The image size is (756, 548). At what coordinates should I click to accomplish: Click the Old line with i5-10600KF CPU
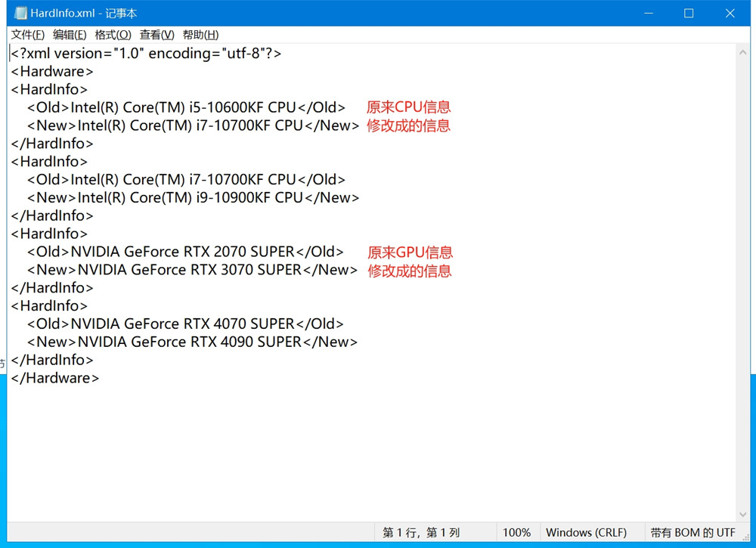coord(186,107)
